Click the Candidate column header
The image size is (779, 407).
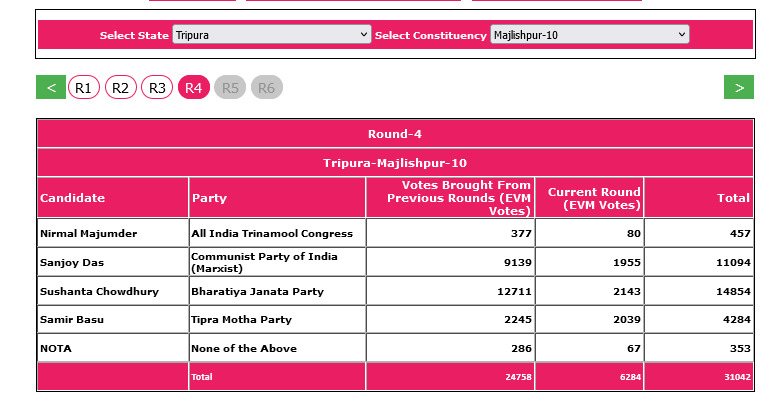[73, 198]
